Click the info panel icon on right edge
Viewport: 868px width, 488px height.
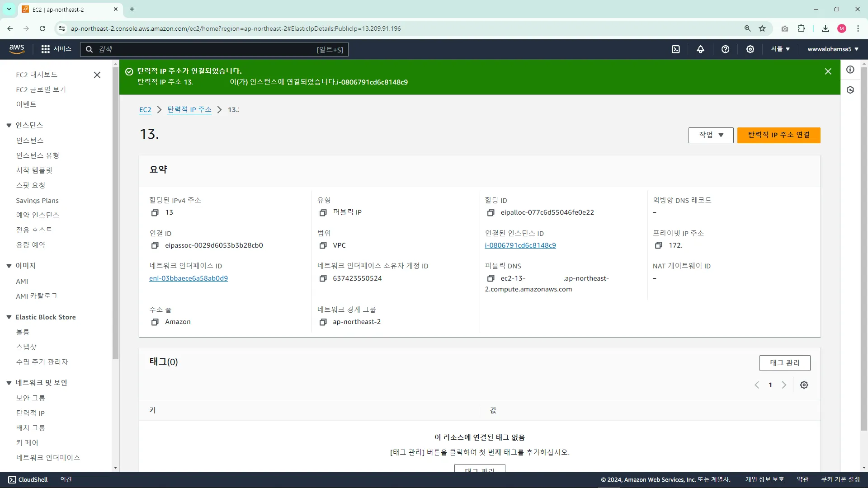click(x=850, y=70)
